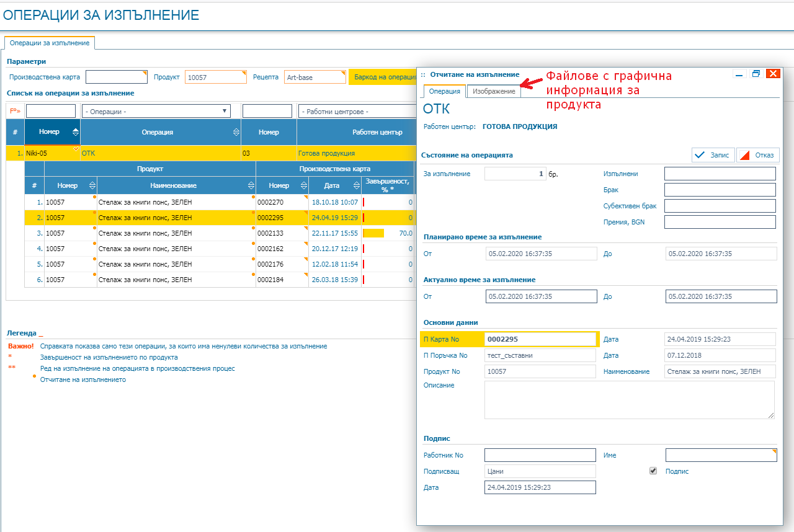Minimize the Отчитане на изпълнение dialog
The width and height of the screenshot is (794, 532).
coord(739,74)
